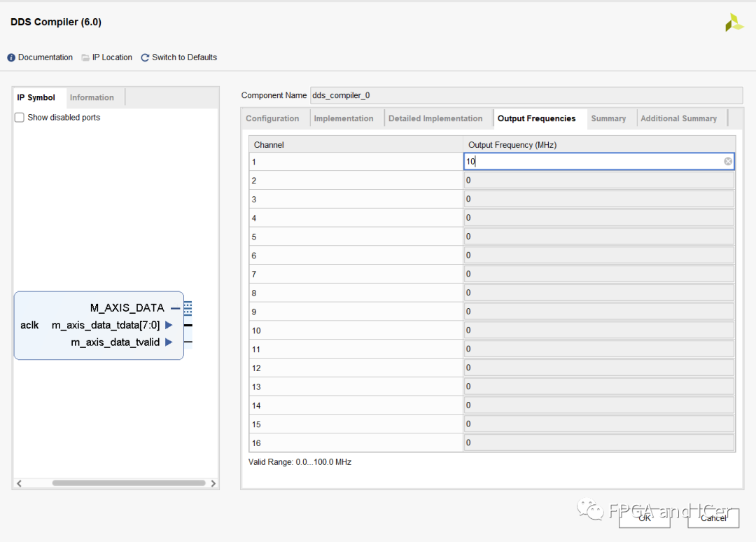
Task: Click the Component Name input field
Action: click(526, 95)
